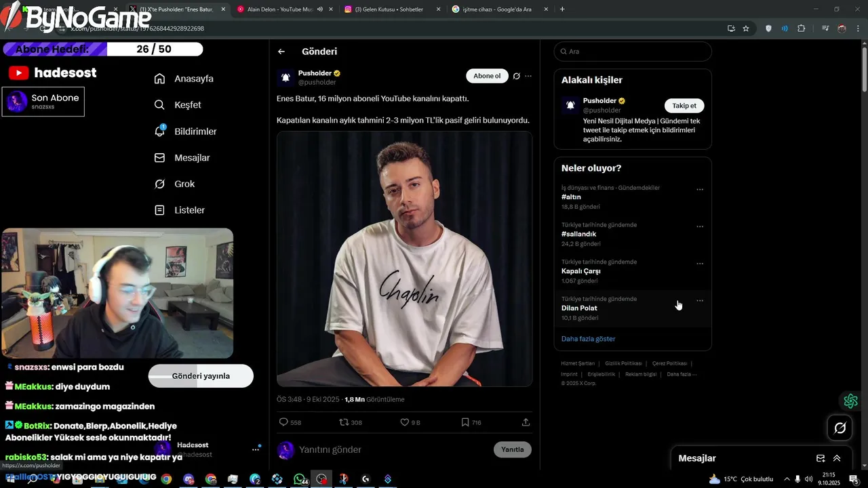
Task: Open Bildirimler in the X sidebar
Action: coord(185,131)
